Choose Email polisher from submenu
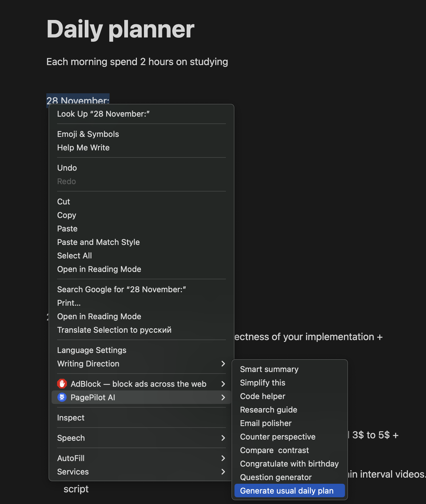The image size is (426, 504). click(266, 423)
